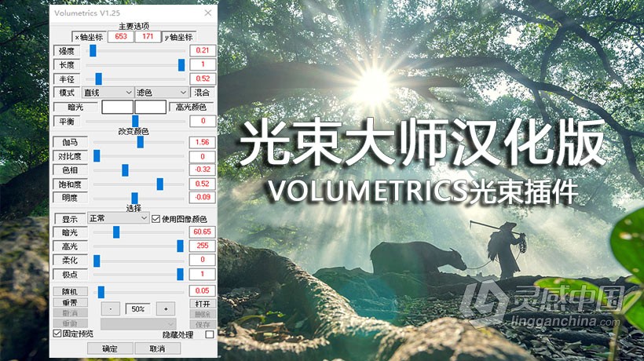Adjust the 色相 hue slider handle
Viewport: 644px width, 361px height.
click(x=126, y=170)
